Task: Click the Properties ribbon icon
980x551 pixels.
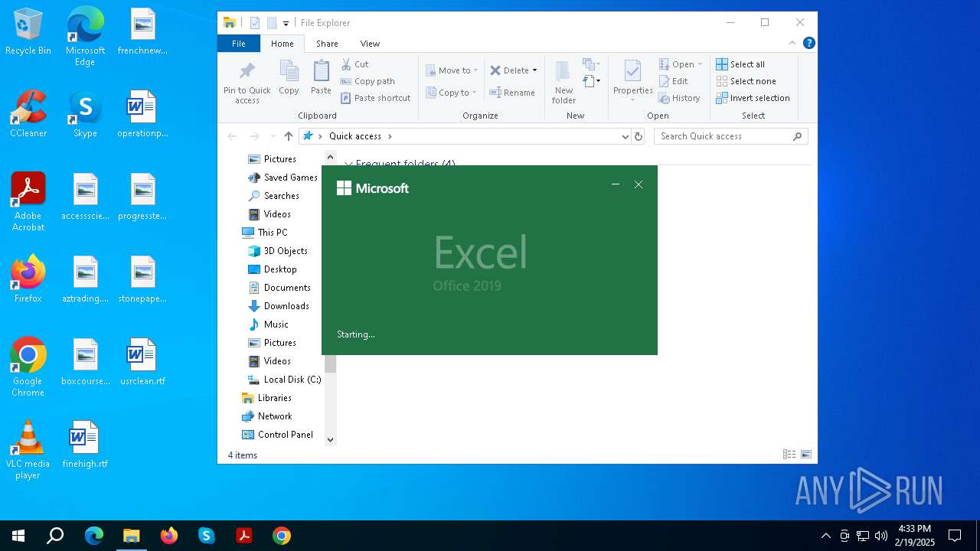Action: [632, 80]
